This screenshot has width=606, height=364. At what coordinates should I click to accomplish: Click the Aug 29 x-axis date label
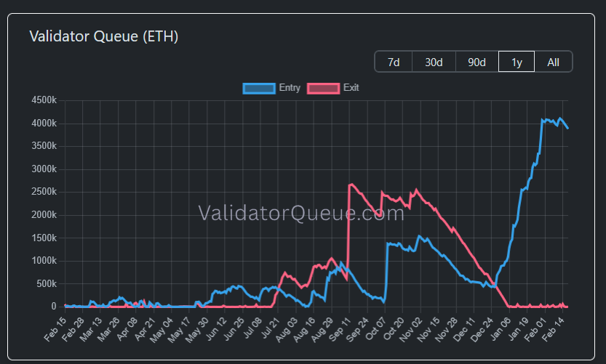click(x=322, y=329)
